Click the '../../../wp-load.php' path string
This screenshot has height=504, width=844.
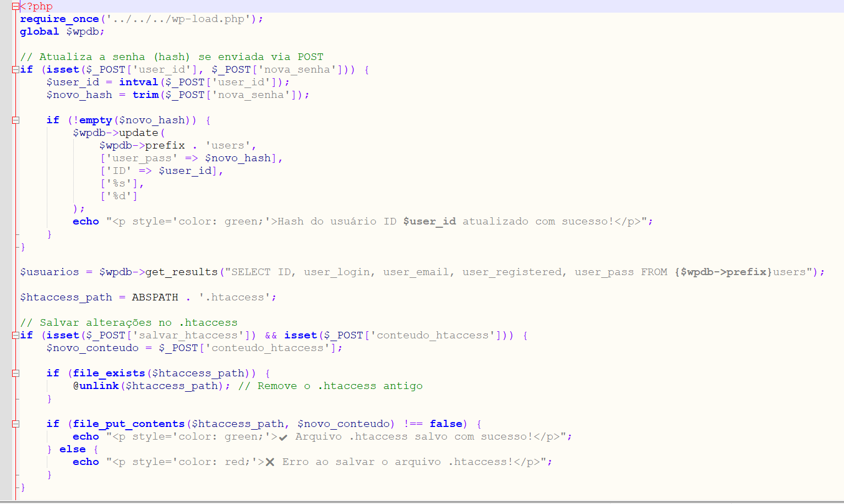coord(178,19)
